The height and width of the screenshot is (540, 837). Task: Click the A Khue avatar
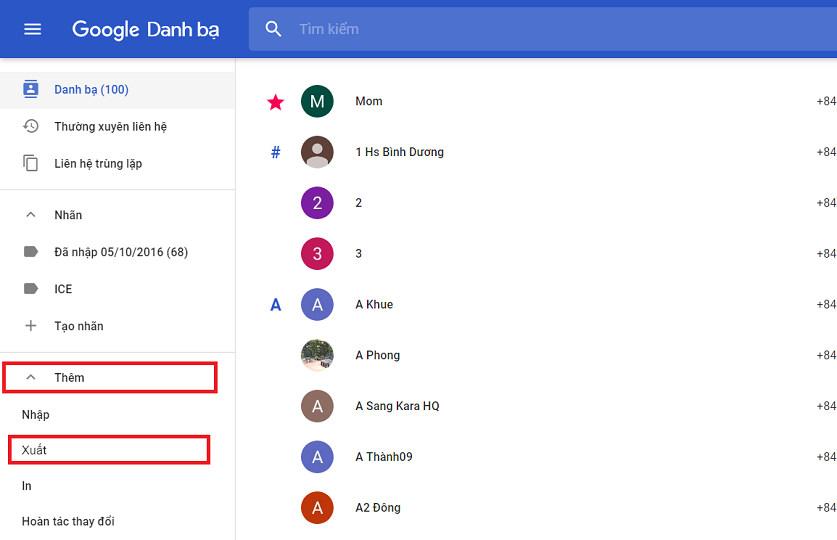[x=317, y=304]
